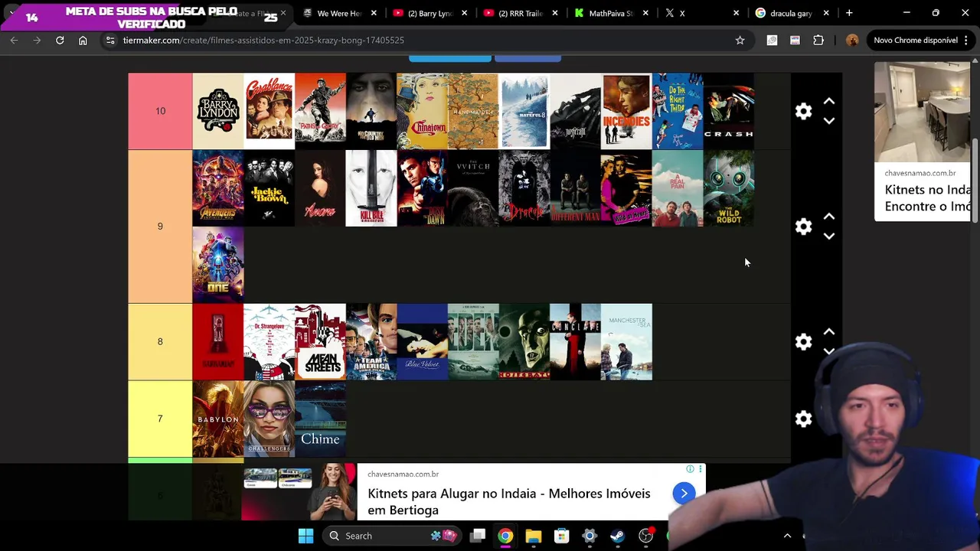The image size is (980, 551).
Task: Open File Explorer from the taskbar
Action: (x=534, y=536)
